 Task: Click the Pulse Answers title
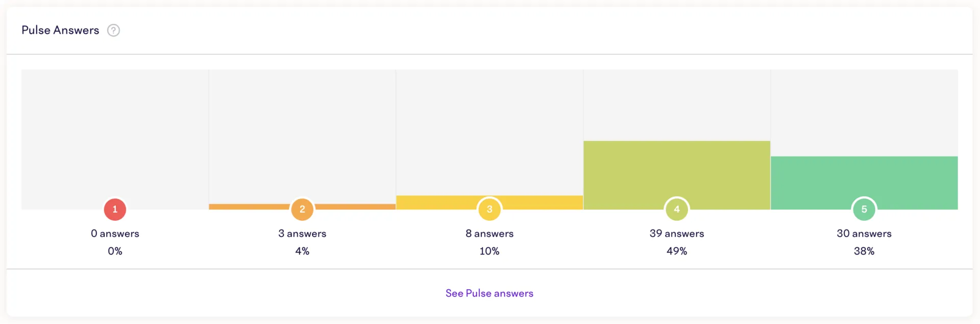click(60, 30)
